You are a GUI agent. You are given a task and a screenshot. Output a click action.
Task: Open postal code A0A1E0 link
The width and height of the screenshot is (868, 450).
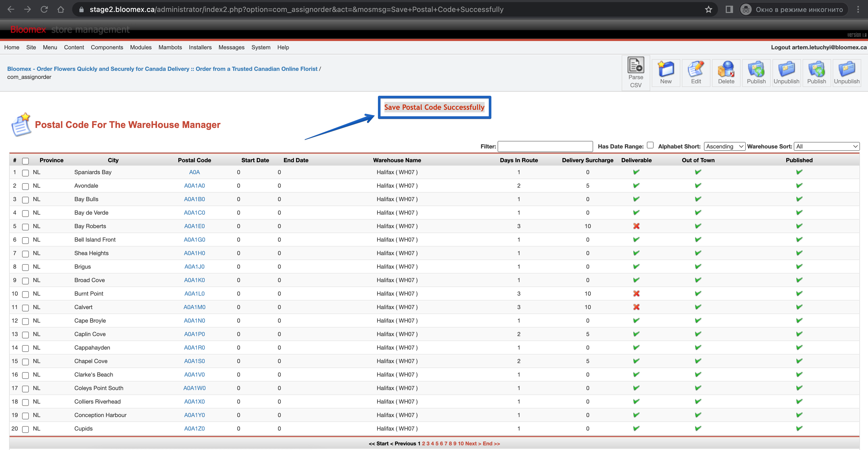click(194, 226)
